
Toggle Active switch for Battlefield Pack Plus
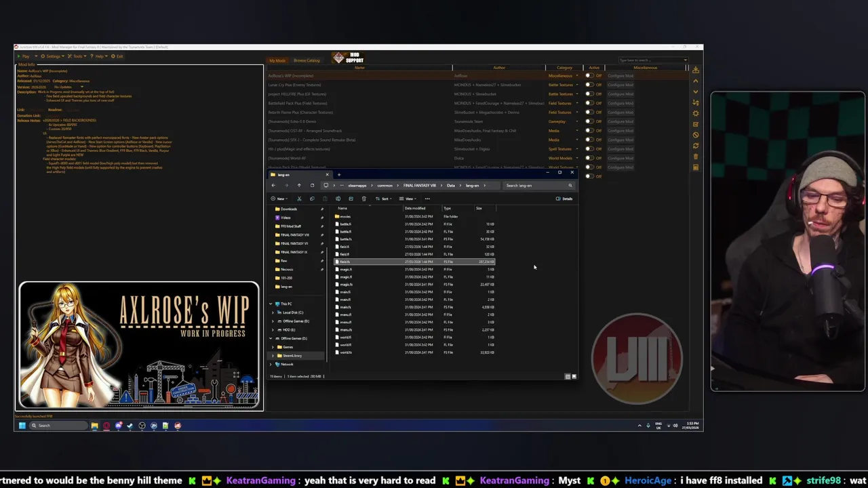pos(589,103)
